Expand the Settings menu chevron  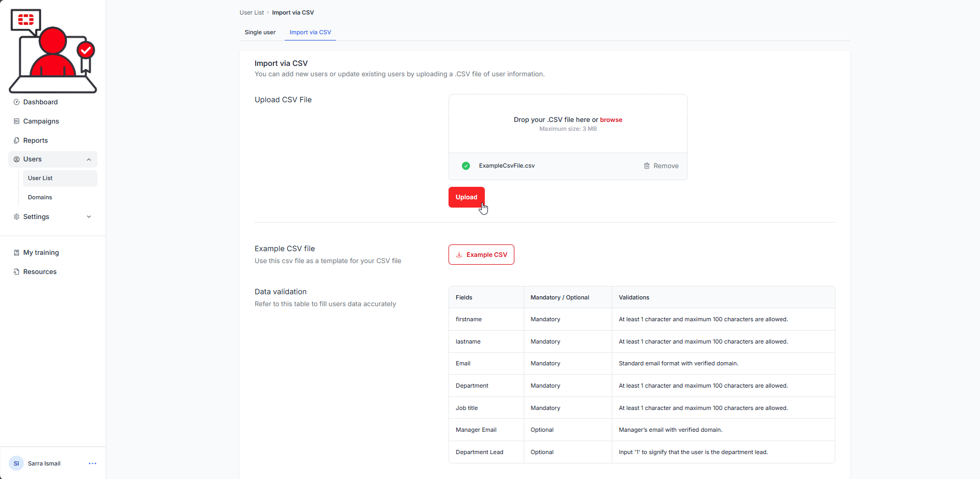[89, 217]
